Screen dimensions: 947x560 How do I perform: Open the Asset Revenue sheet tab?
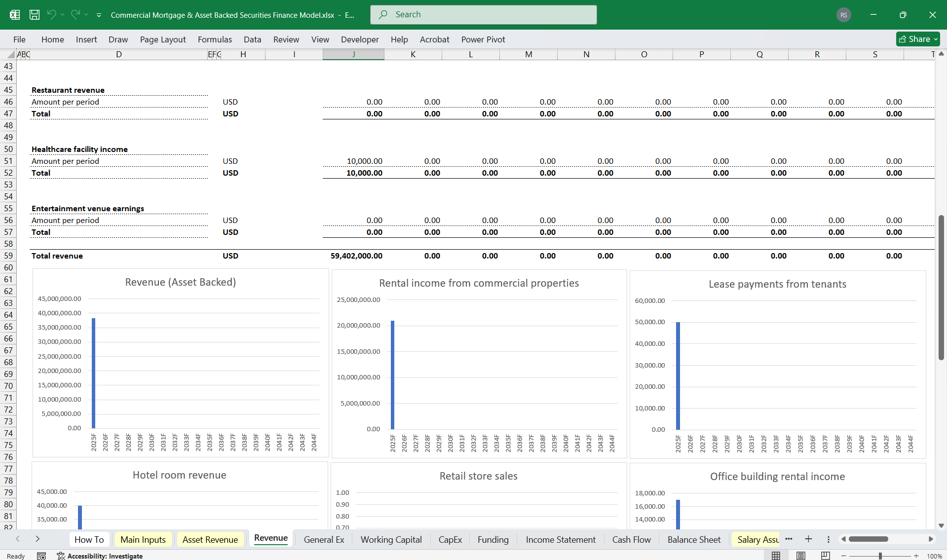click(210, 539)
